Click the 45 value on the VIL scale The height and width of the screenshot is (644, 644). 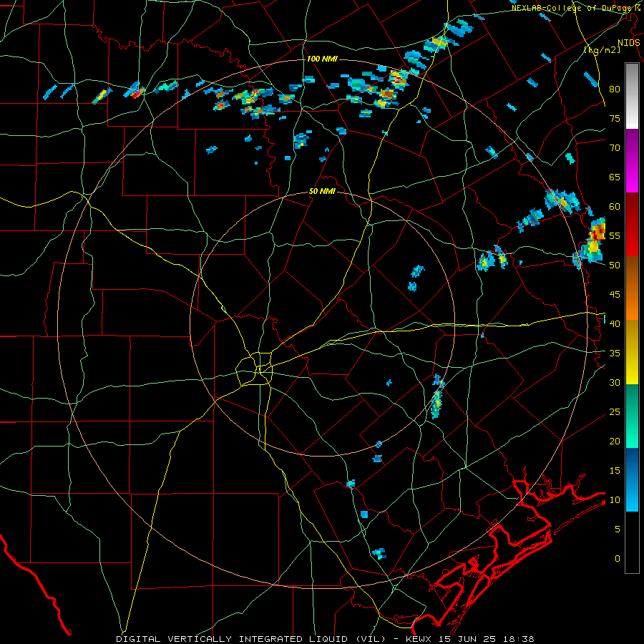[615, 295]
